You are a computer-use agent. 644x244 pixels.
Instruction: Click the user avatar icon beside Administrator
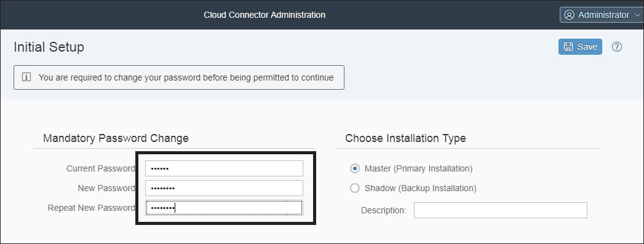tap(569, 15)
